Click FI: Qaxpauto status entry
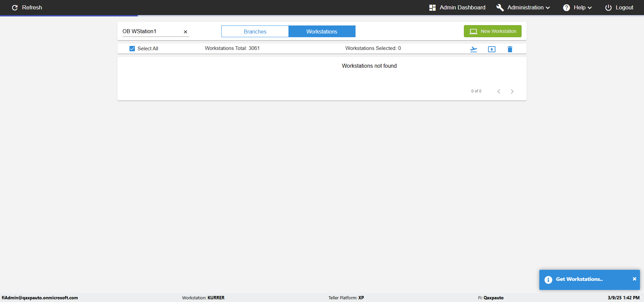The height and width of the screenshot is (302, 644). (491, 298)
